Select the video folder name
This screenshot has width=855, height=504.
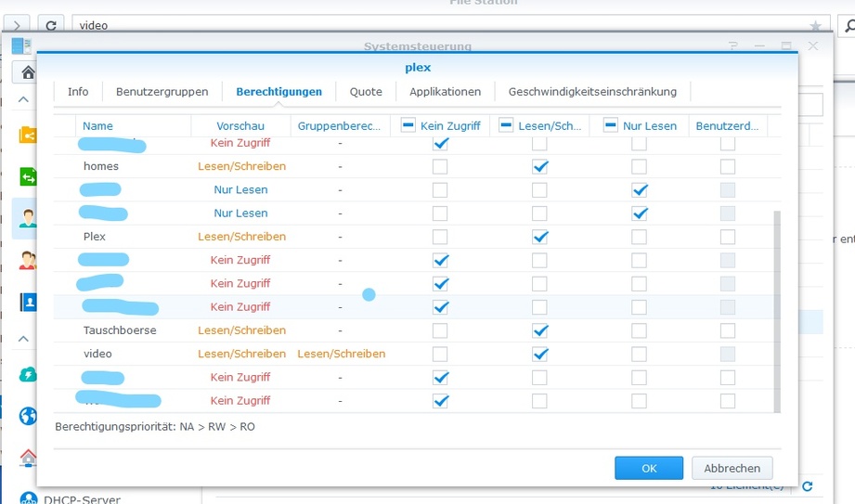tap(97, 354)
